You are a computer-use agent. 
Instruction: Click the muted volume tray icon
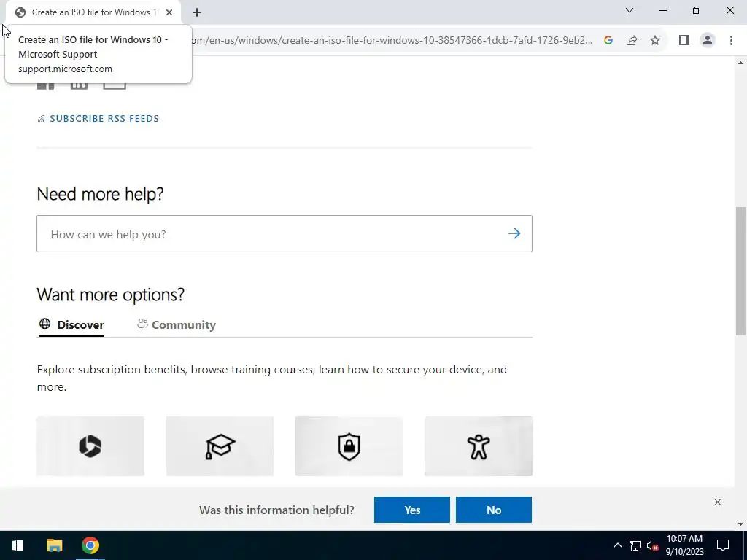pyautogui.click(x=653, y=545)
